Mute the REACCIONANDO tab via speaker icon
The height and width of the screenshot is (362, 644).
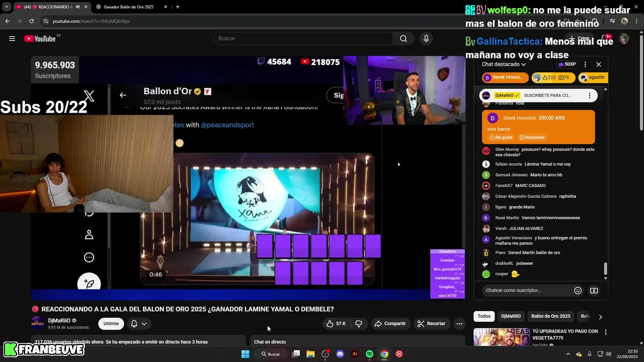click(77, 7)
